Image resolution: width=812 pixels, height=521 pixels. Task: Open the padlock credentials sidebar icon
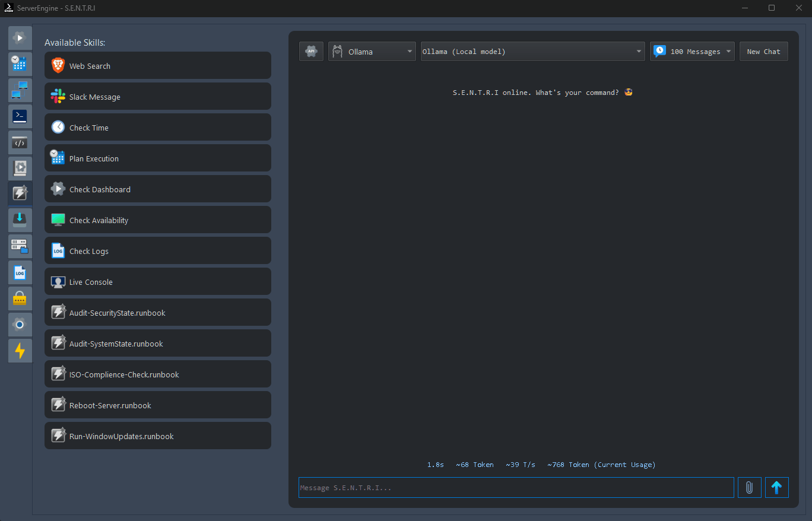pyautogui.click(x=20, y=298)
